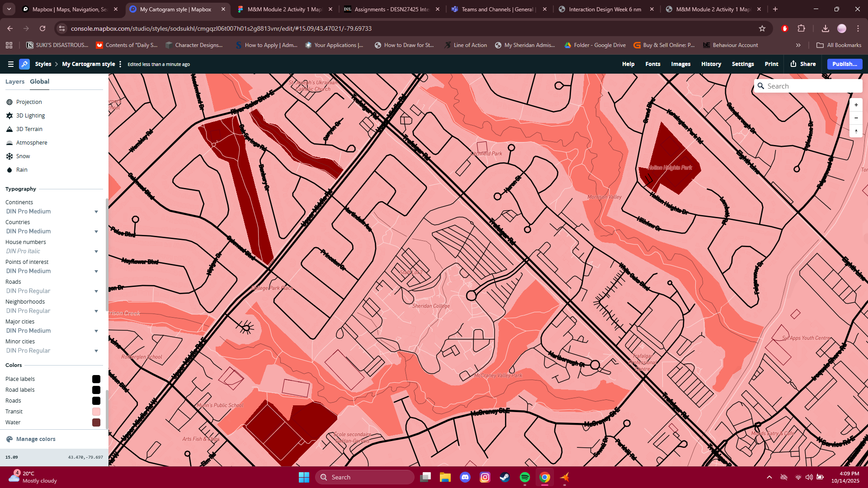Viewport: 868px width, 488px height.
Task: Zoom in using the map plus button
Action: point(856,104)
